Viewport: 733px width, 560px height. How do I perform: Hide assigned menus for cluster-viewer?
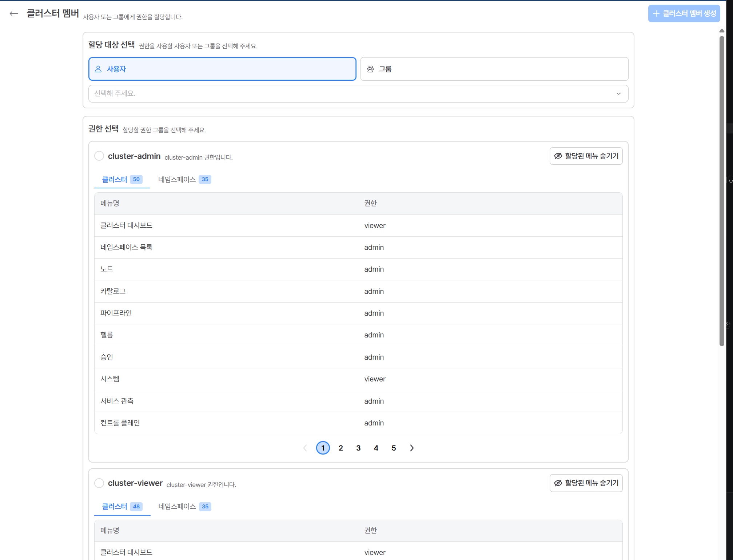tap(586, 483)
